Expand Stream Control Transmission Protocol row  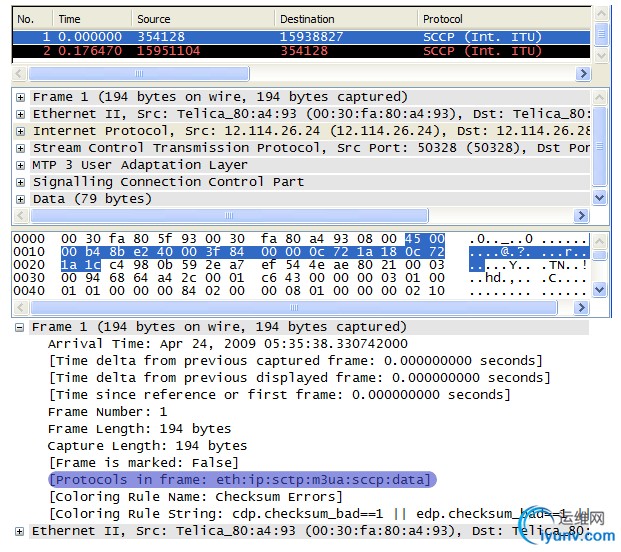point(20,148)
